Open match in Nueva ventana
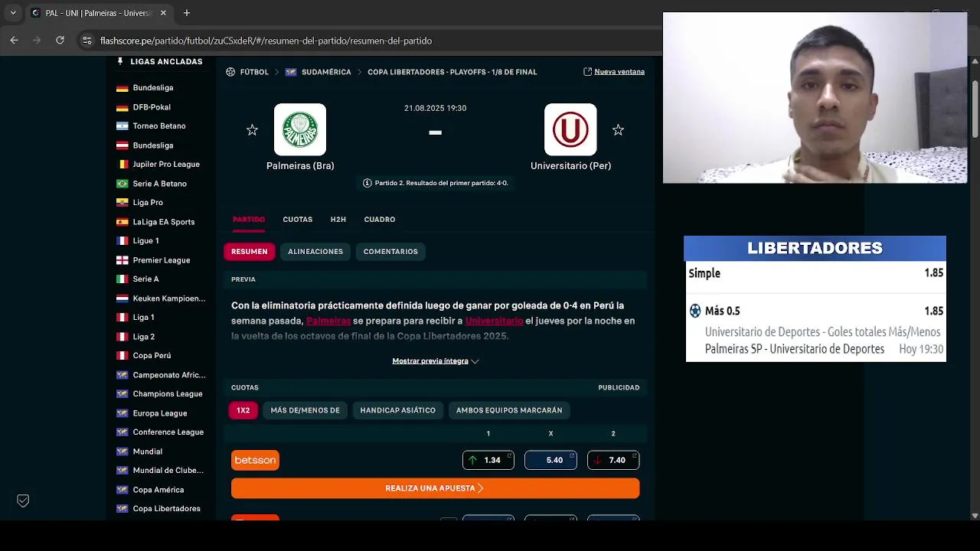Viewport: 980px width, 551px height. click(614, 72)
